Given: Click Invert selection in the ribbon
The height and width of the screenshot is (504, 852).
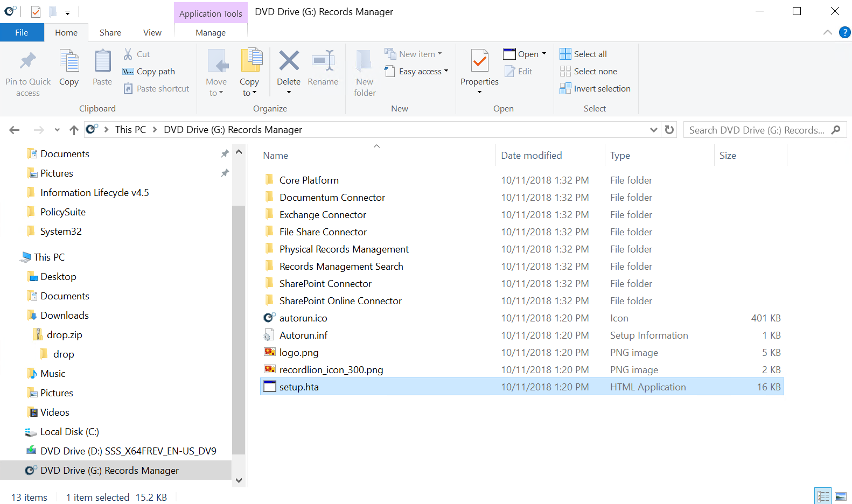Looking at the screenshot, I should point(595,88).
